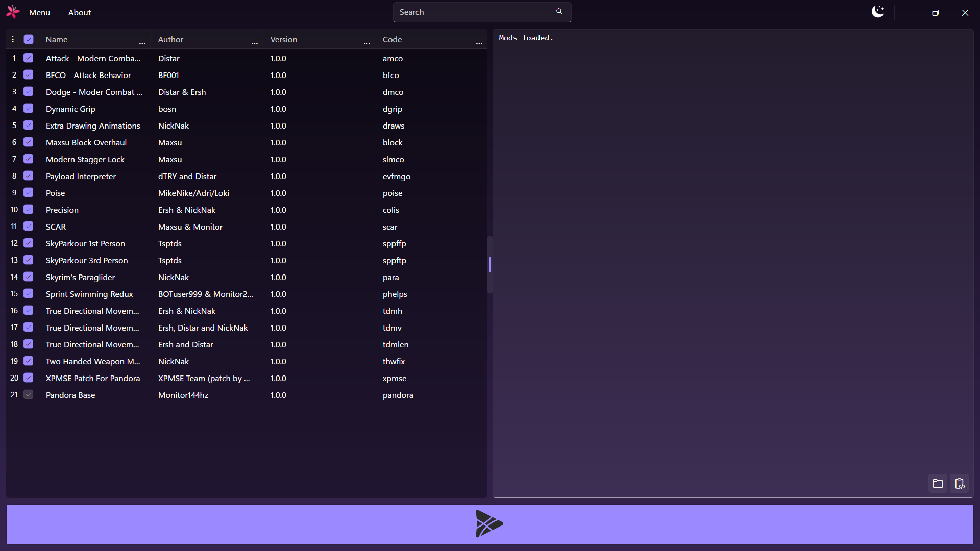This screenshot has height=551, width=980.
Task: Click the search magnifier icon
Action: [x=559, y=12]
